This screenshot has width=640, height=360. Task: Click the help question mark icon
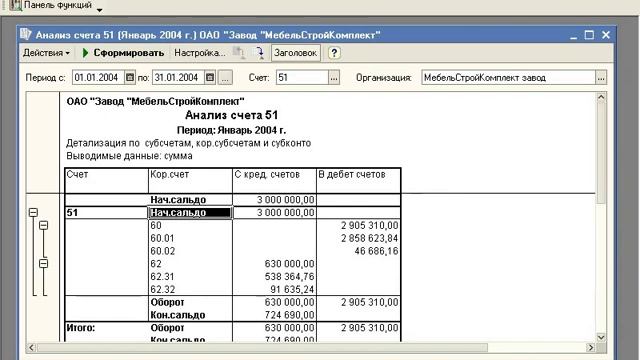(334, 53)
